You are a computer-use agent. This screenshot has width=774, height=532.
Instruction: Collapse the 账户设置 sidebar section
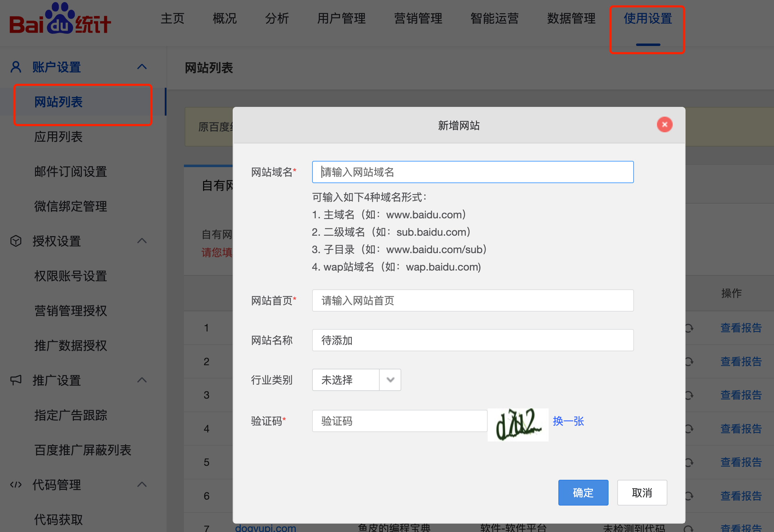pyautogui.click(x=142, y=67)
